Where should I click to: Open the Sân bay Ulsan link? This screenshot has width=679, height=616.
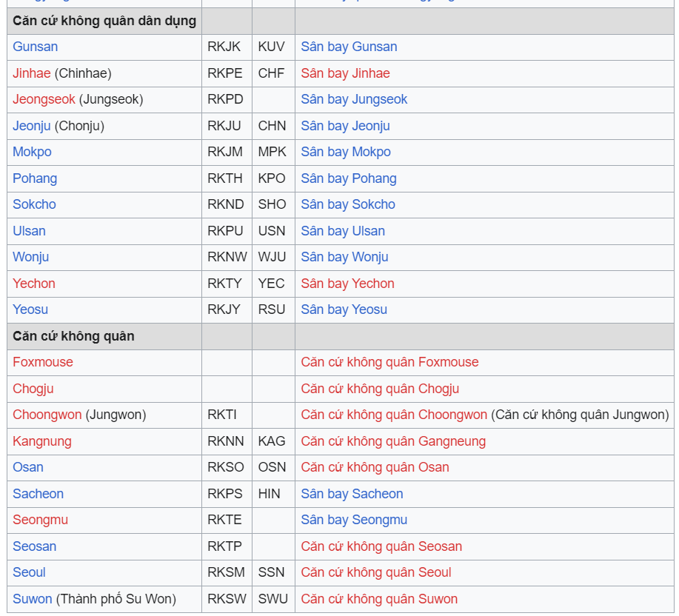coord(343,231)
